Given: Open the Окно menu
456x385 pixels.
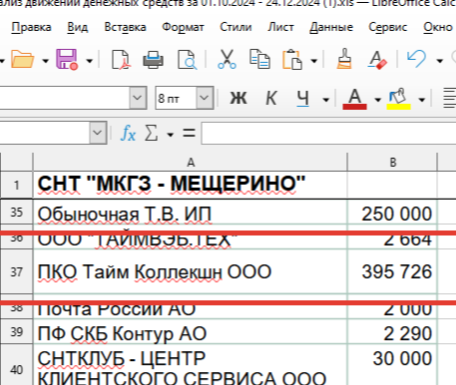Looking at the screenshot, I should pyautogui.click(x=438, y=27).
